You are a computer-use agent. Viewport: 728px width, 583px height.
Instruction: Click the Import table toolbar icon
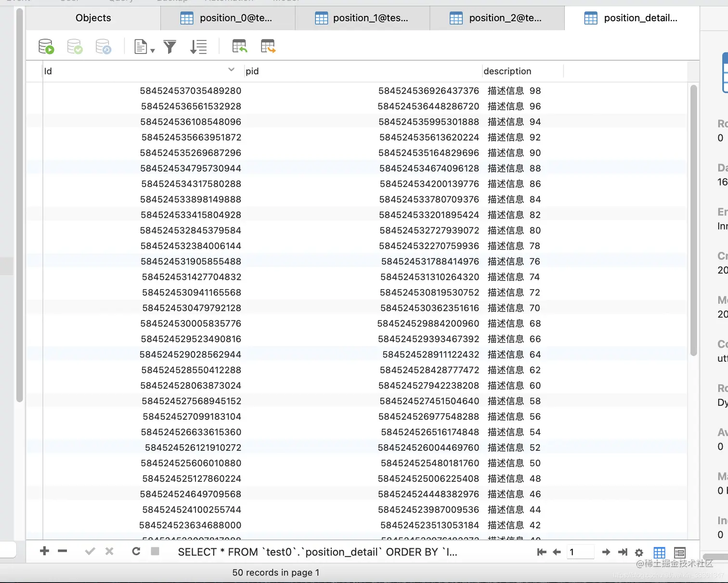click(x=239, y=47)
